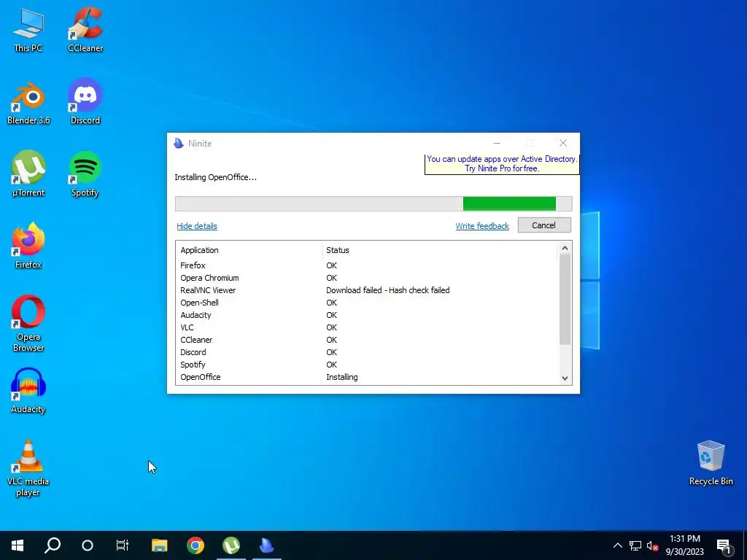
Task: Click 'Download failed - Hash check failed' status
Action: coord(388,290)
